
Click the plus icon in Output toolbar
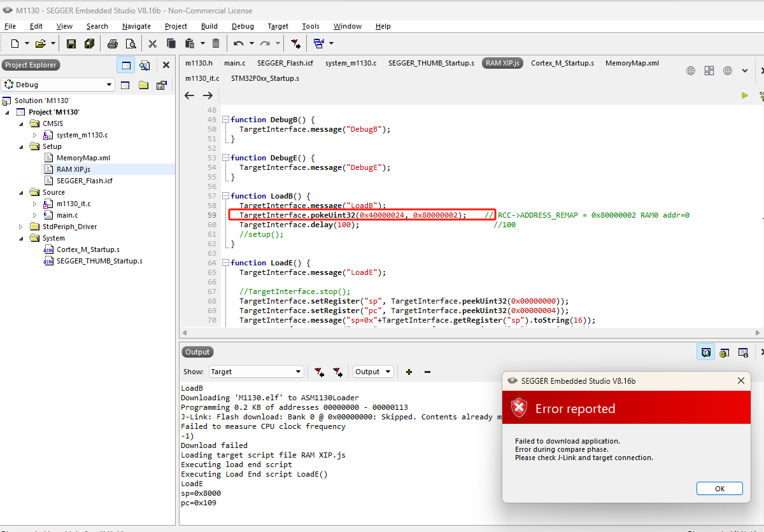click(409, 372)
